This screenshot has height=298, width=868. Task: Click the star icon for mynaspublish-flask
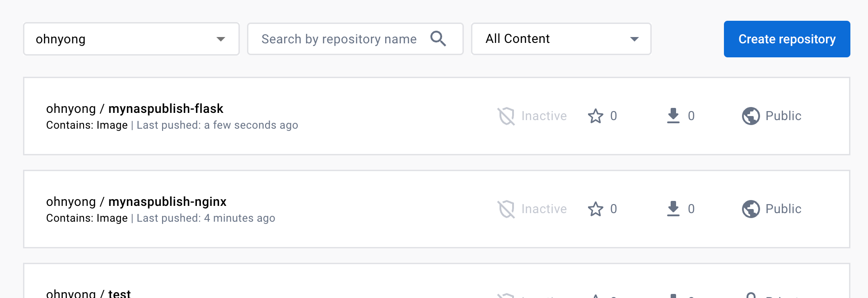pos(596,116)
